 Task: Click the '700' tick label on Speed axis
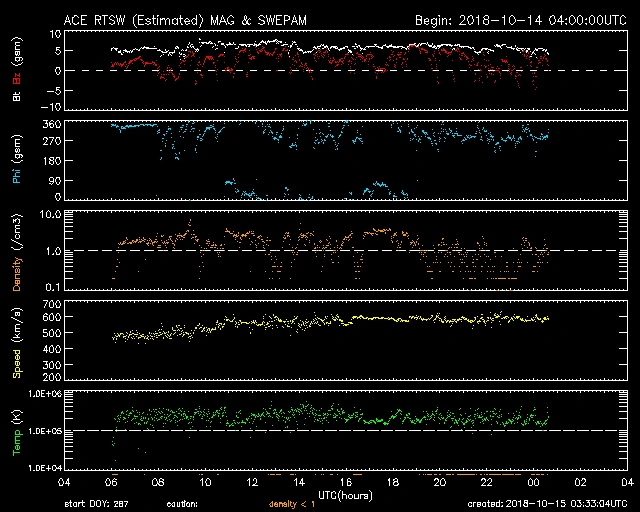click(x=52, y=305)
